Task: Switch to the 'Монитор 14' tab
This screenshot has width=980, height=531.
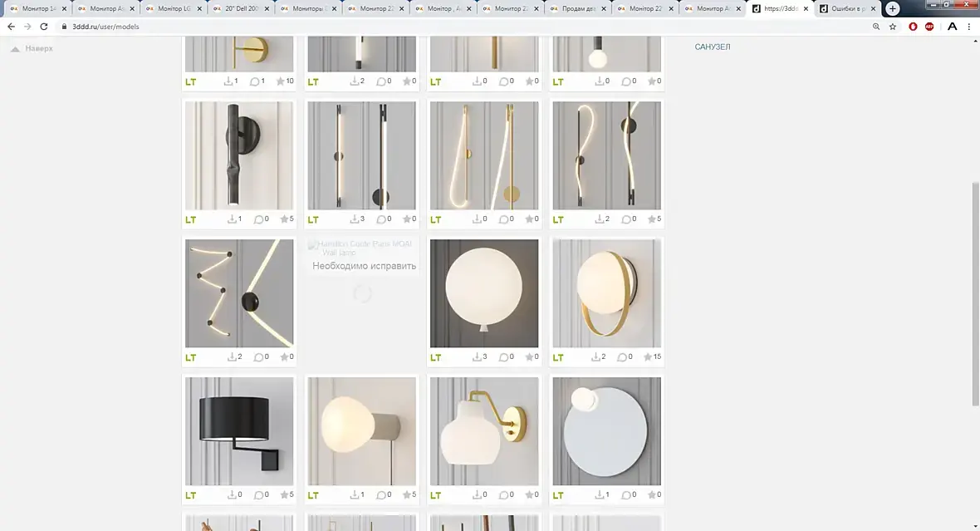Action: pos(37,9)
